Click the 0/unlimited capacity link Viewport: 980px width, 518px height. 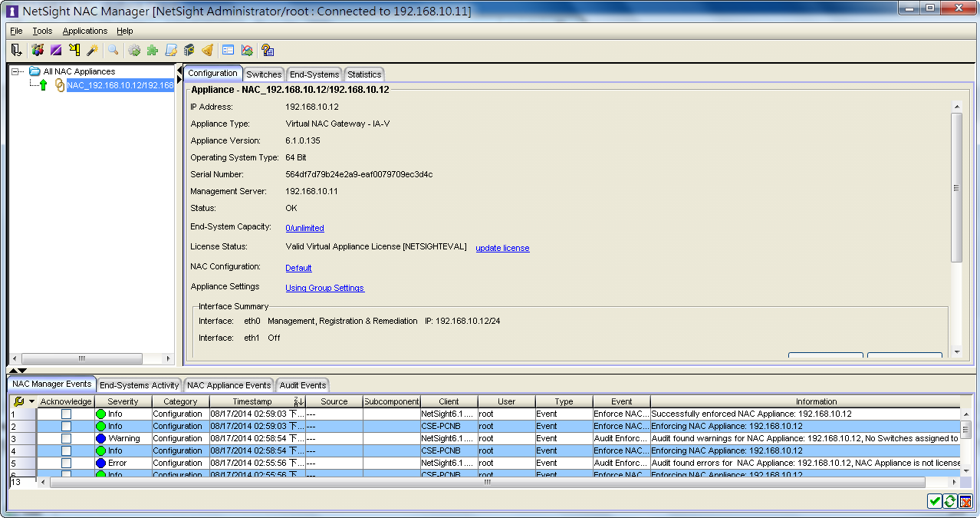tap(304, 228)
